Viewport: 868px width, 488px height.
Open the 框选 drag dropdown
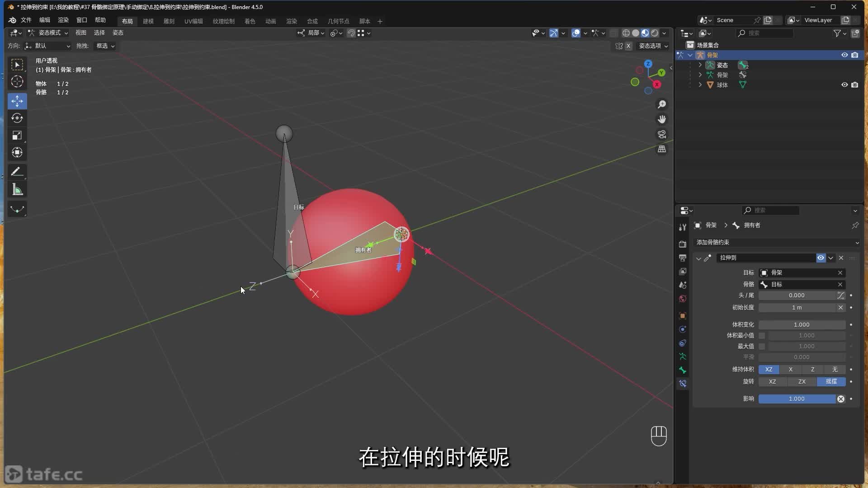[x=105, y=46]
